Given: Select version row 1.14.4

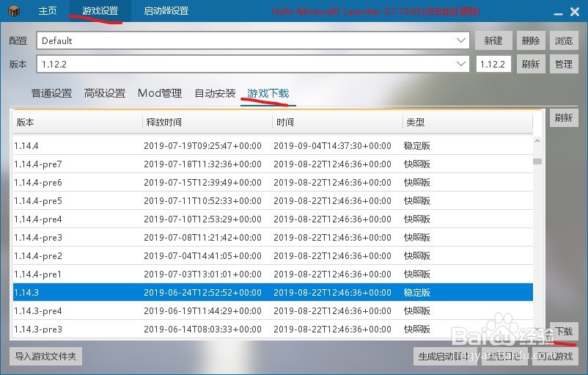Looking at the screenshot, I should (273, 145).
